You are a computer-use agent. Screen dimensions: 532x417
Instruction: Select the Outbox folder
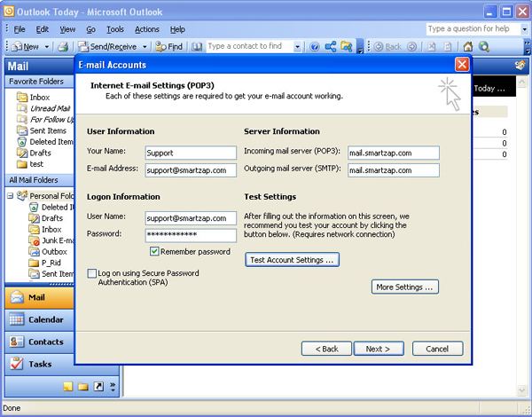point(48,252)
